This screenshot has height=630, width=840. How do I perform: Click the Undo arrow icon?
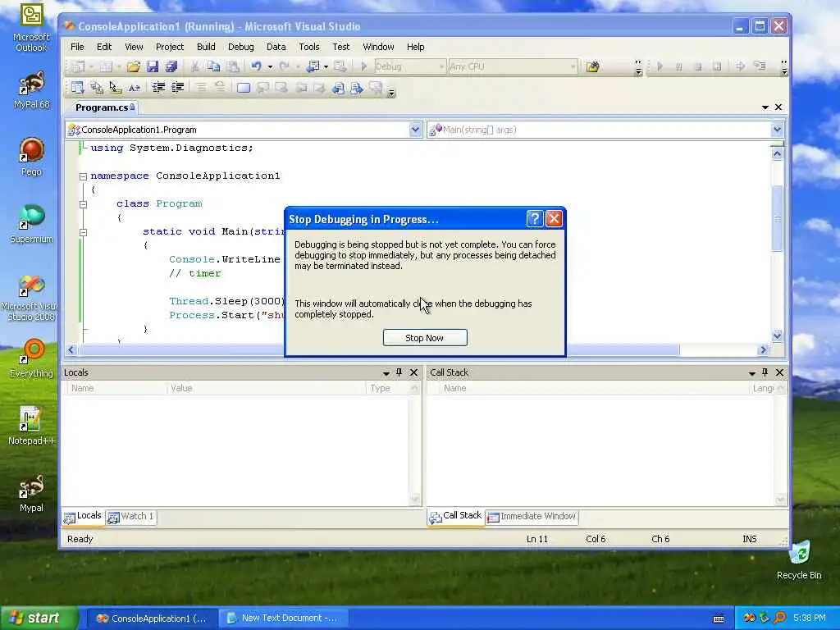click(x=256, y=66)
